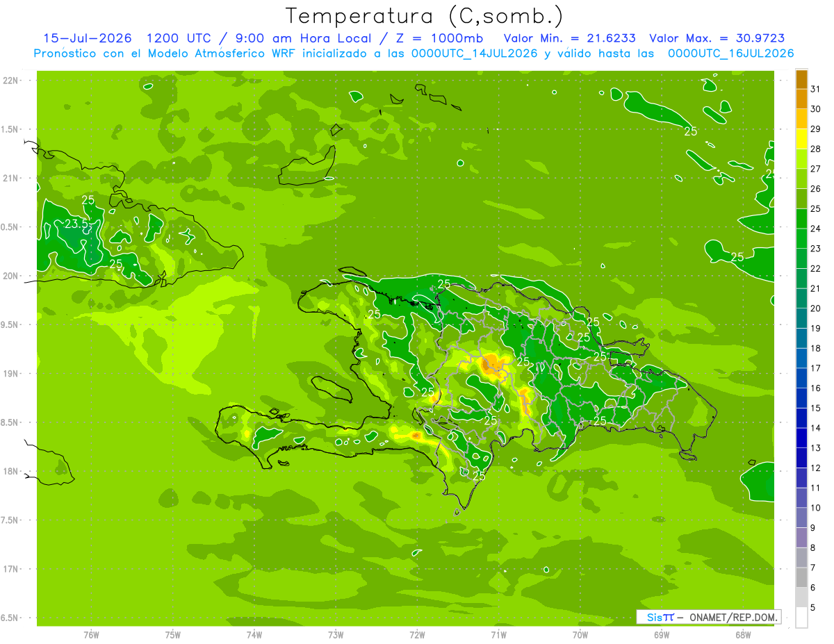This screenshot has width=834, height=644.
Task: Click the '72W' longitude axis label
Action: click(417, 634)
